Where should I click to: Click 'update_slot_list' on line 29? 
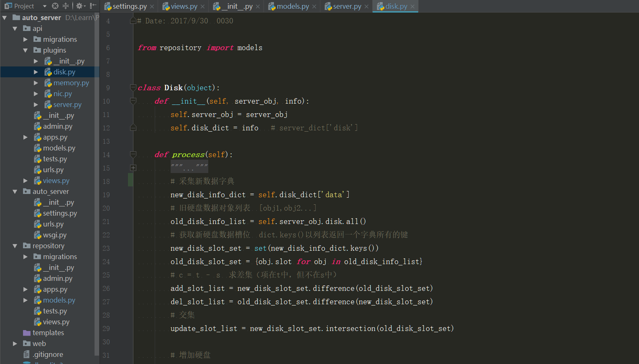[x=204, y=328]
